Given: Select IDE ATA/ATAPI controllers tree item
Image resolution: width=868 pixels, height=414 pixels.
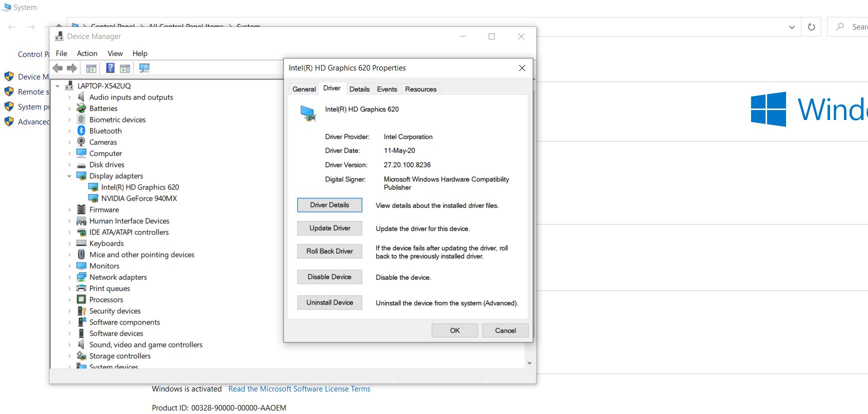Looking at the screenshot, I should tap(129, 232).
